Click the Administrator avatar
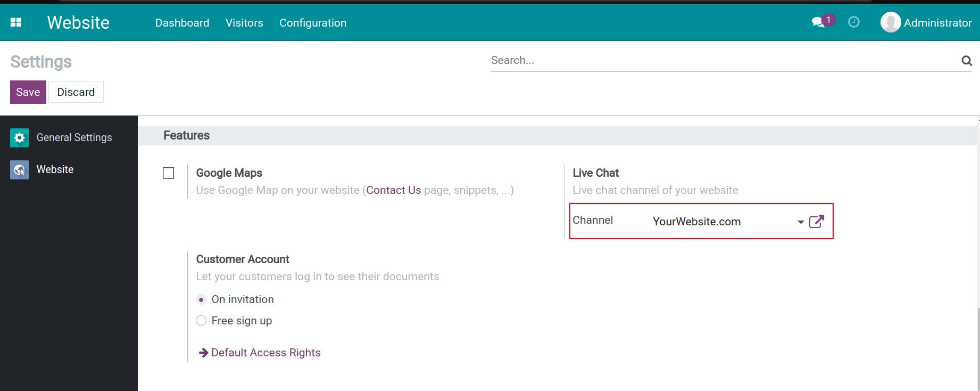980x391 pixels. point(891,22)
